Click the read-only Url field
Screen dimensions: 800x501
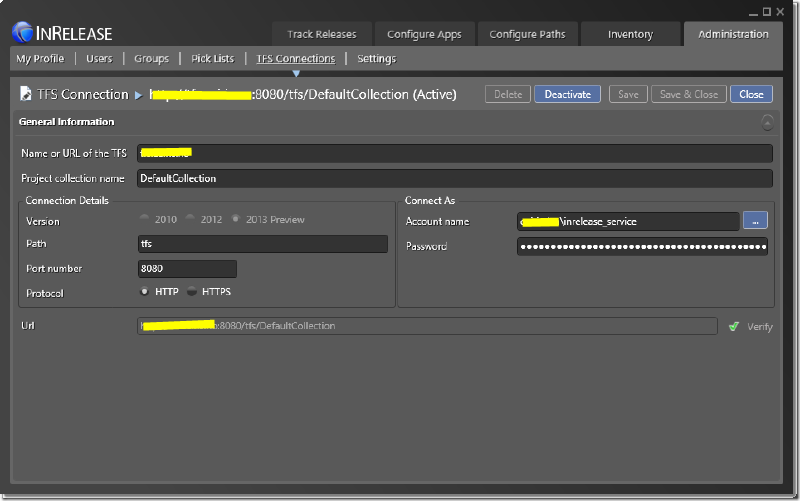pos(428,326)
